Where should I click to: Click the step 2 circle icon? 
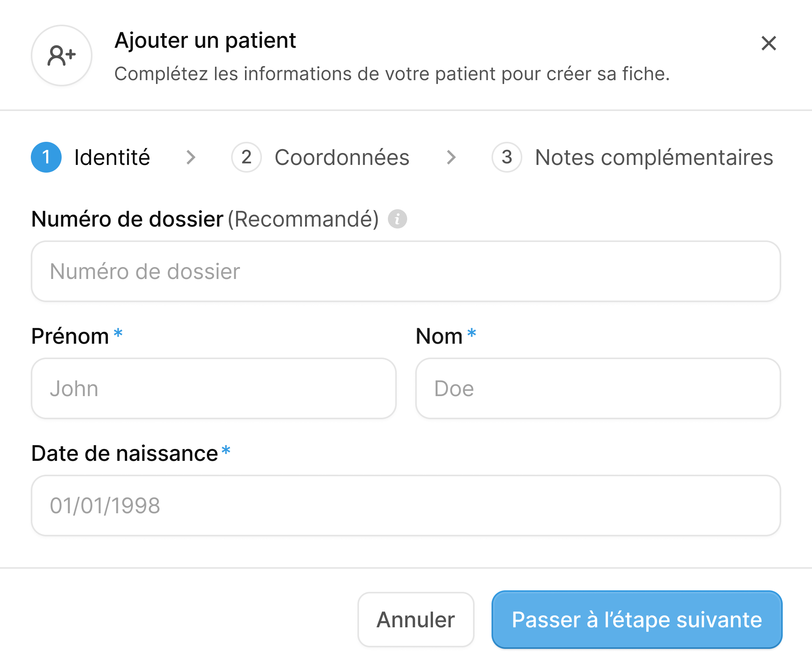click(246, 157)
